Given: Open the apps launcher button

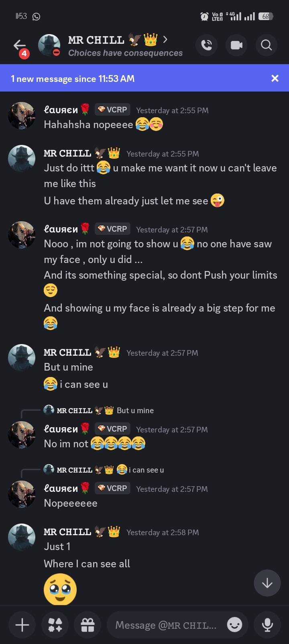Looking at the screenshot, I should click(55, 625).
